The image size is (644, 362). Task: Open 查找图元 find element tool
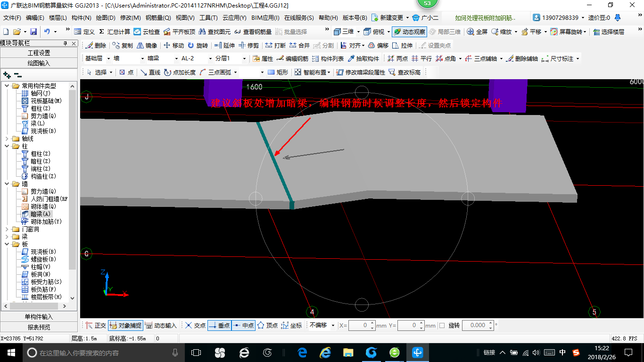[x=215, y=32]
